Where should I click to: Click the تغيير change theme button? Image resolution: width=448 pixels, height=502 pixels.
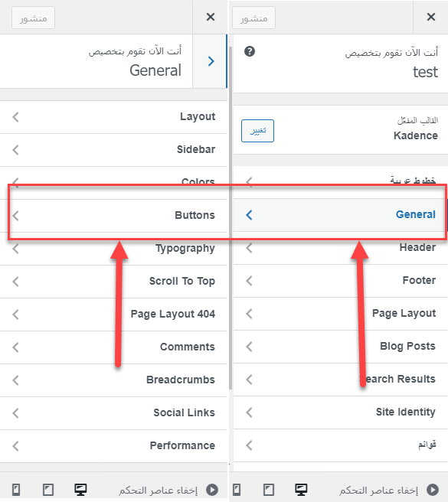257,131
